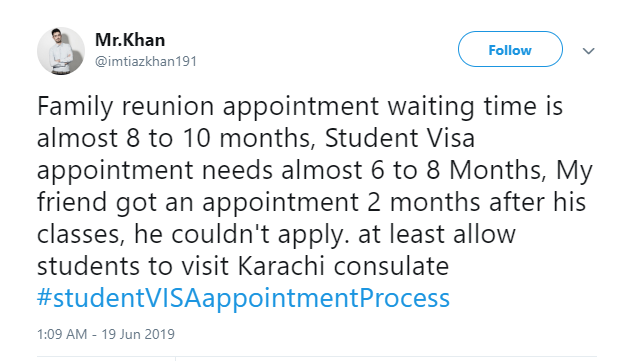Open the #studentVISAappointmentProcess hashtag
634x361 pixels.
(243, 298)
